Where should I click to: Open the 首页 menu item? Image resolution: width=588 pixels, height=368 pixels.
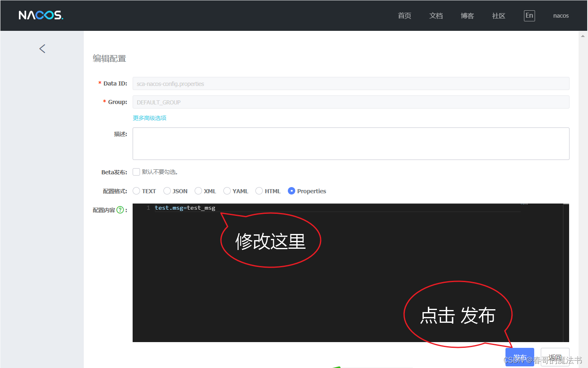[x=404, y=15]
